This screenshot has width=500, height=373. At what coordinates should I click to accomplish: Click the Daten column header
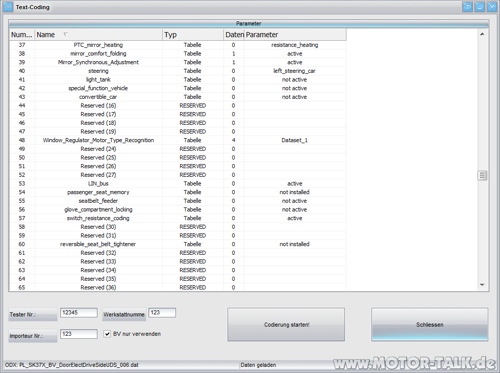[x=234, y=35]
